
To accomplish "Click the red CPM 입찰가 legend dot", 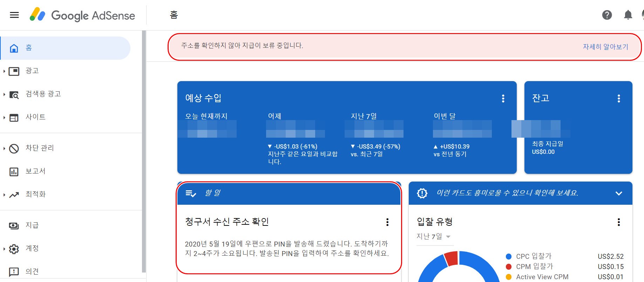I will point(509,267).
